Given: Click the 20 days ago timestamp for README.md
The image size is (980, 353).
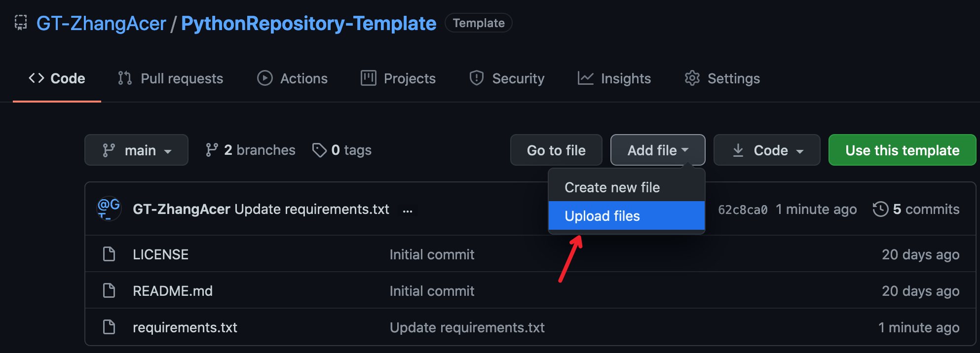Looking at the screenshot, I should pos(921,291).
